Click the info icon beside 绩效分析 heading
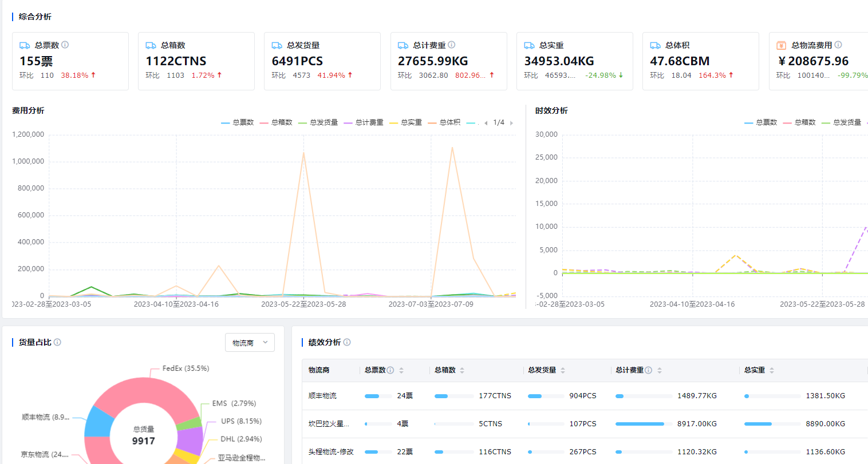868x464 pixels. click(347, 342)
